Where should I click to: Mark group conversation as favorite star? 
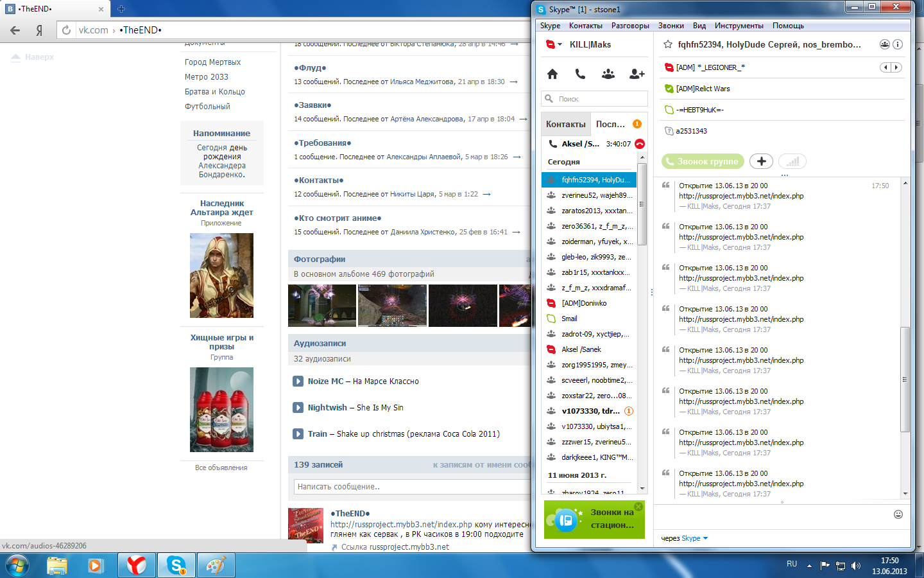668,44
